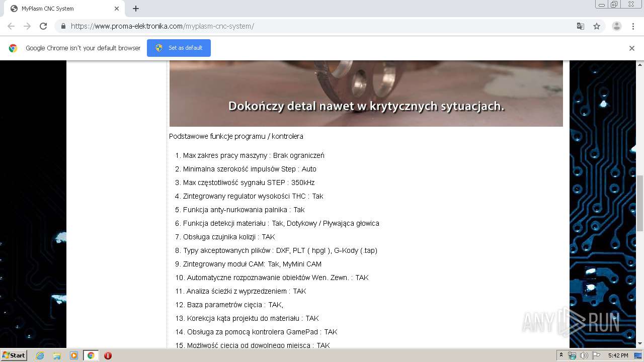Viewport: 644px width, 362px height.
Task: Open Internet Explorer from taskbar
Action: pyautogui.click(x=40, y=355)
